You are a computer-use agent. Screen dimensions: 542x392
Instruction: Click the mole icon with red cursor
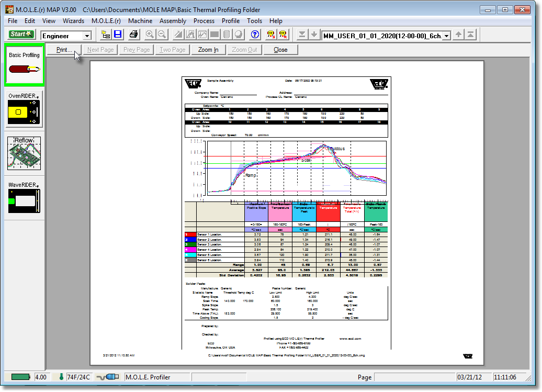pyautogui.click(x=284, y=34)
